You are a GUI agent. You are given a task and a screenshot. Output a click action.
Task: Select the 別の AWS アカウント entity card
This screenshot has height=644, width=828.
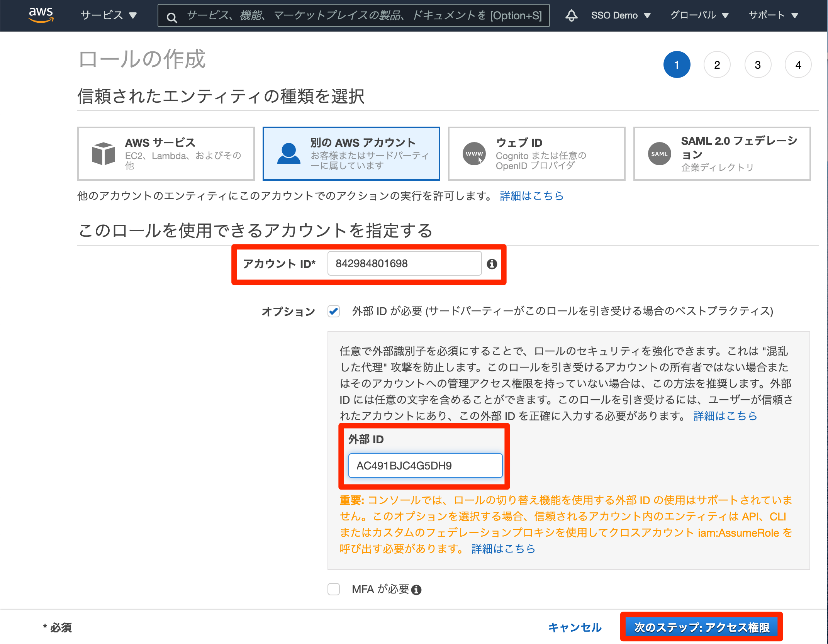click(351, 154)
